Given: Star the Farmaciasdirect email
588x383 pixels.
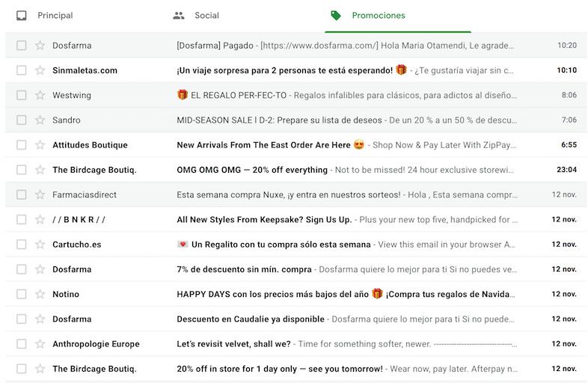Looking at the screenshot, I should tap(40, 194).
